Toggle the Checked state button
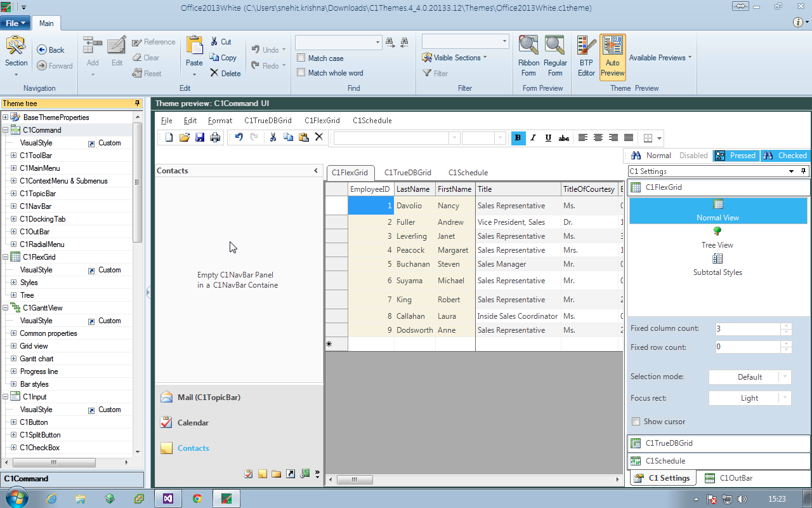Screen dimensions: 812x508 (785, 156)
